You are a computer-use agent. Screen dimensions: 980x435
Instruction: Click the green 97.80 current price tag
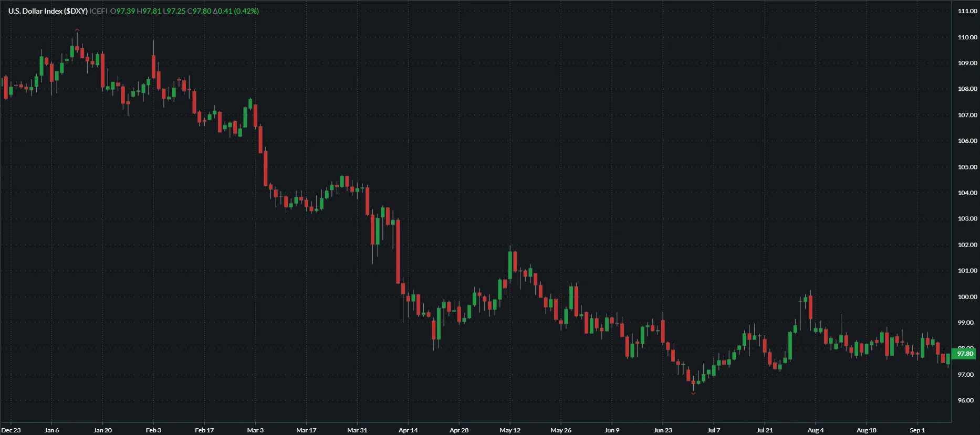[x=964, y=354]
